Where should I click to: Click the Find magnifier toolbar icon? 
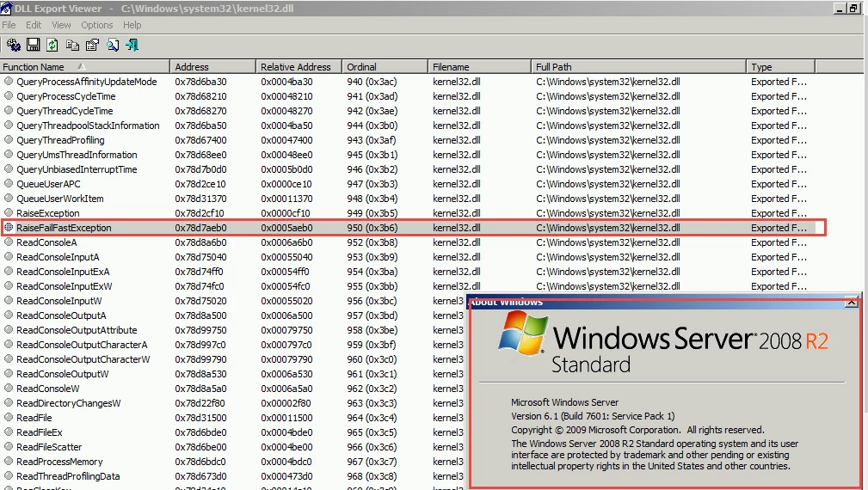pos(113,45)
